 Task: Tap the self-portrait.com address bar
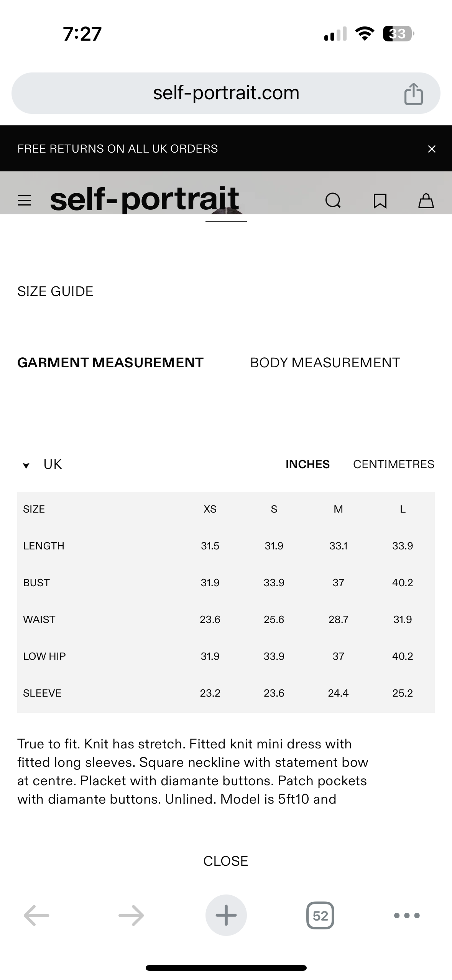click(226, 93)
